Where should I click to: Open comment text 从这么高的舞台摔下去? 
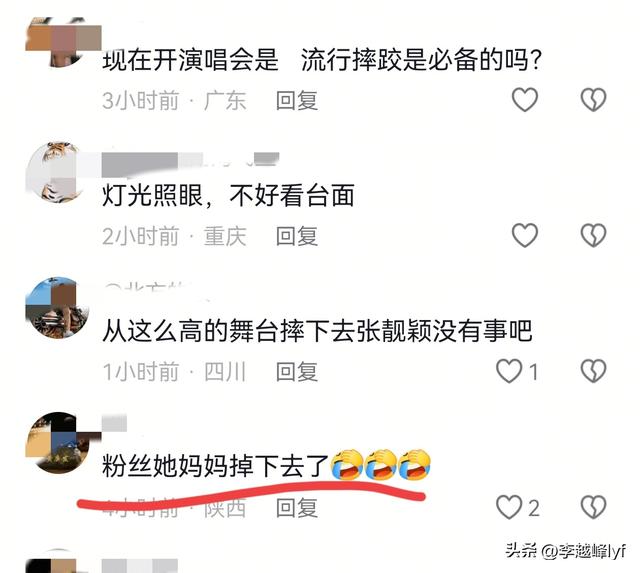(x=317, y=331)
